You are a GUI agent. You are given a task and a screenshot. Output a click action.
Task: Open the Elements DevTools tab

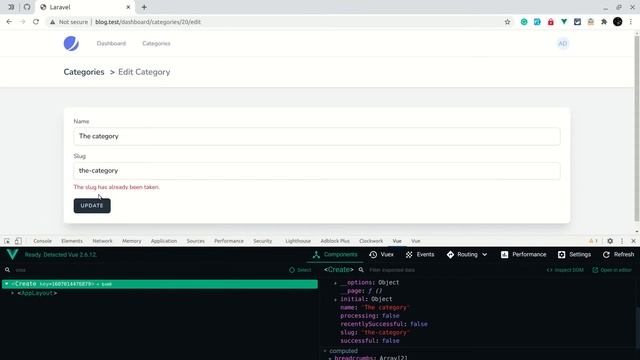[72, 241]
